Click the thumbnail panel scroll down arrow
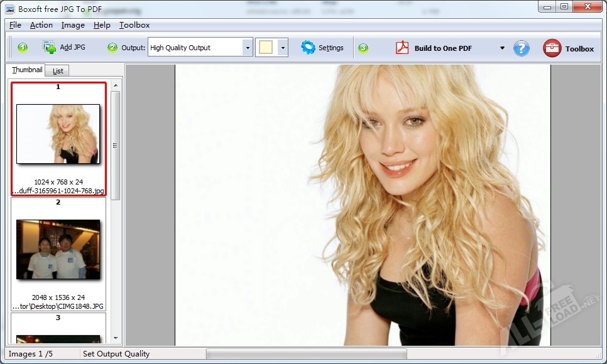This screenshot has width=607, height=364. point(115,338)
